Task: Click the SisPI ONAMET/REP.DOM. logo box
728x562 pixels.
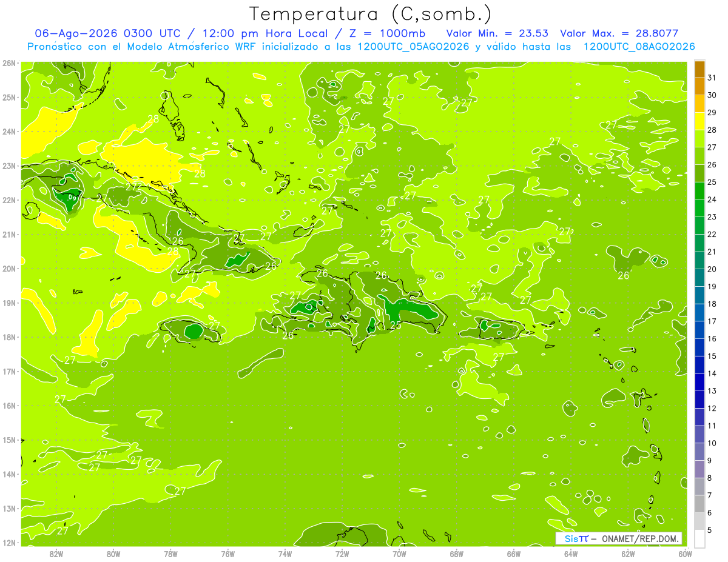Action: [618, 538]
